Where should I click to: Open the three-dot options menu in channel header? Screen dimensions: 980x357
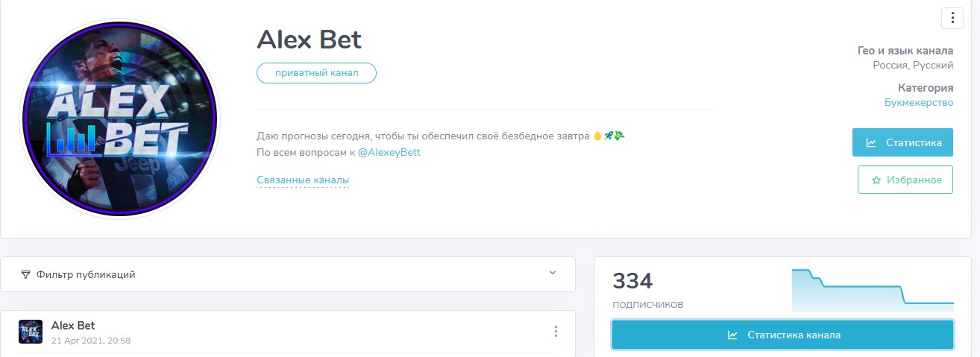pyautogui.click(x=952, y=18)
